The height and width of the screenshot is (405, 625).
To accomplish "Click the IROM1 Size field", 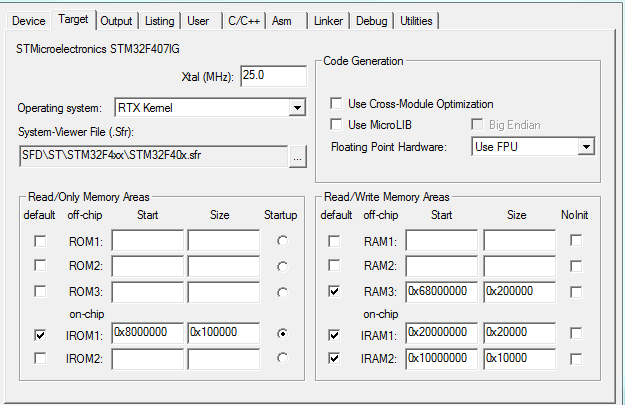I will click(x=224, y=333).
